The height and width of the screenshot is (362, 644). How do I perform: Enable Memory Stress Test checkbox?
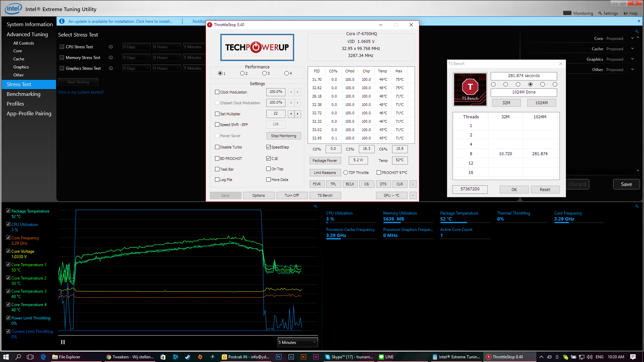(x=62, y=58)
